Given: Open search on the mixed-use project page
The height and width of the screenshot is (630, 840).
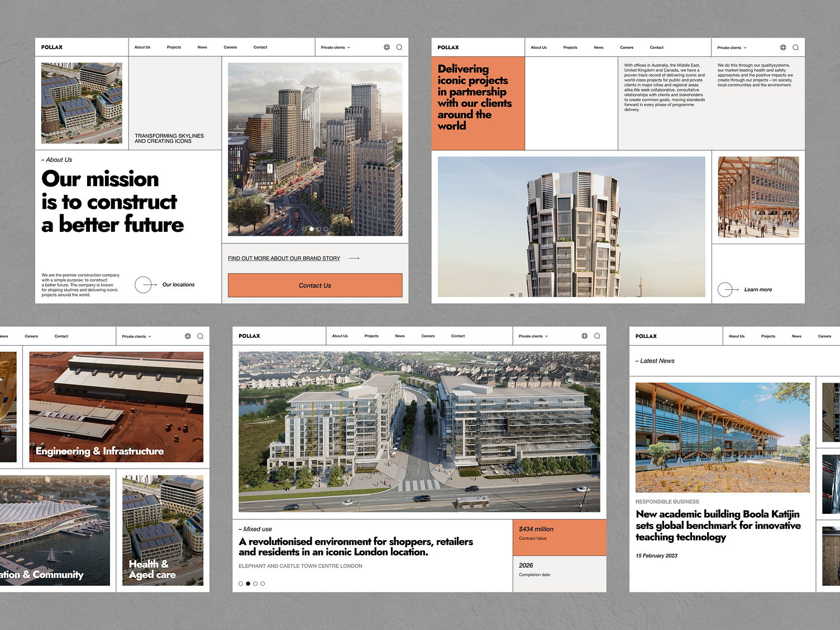Looking at the screenshot, I should [597, 336].
